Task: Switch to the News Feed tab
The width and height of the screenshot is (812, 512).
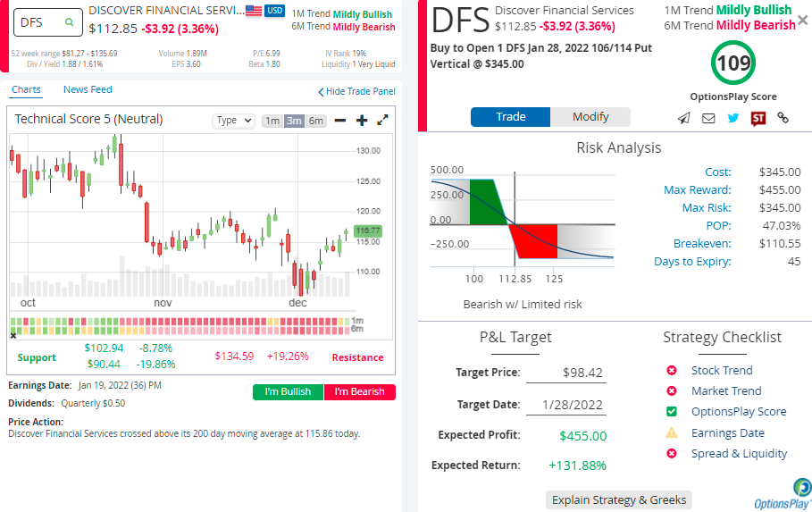Action: (88, 89)
